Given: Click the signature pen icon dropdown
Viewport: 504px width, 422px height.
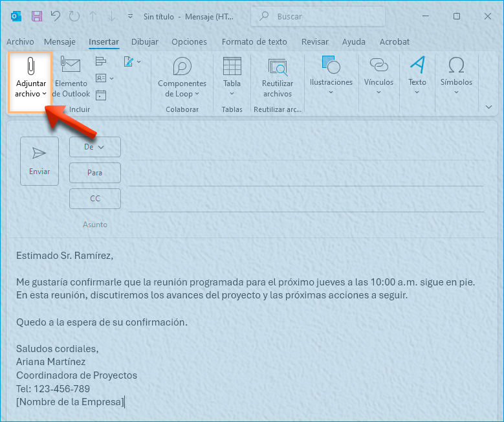Looking at the screenshot, I should click(132, 61).
